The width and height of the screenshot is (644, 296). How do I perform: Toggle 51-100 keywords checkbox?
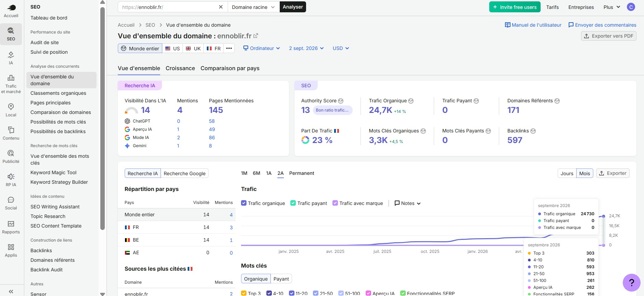tap(341, 293)
